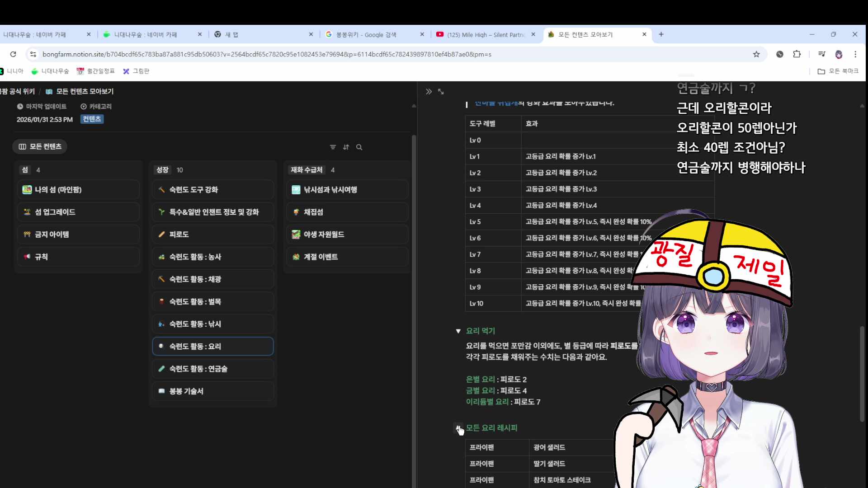This screenshot has width=868, height=488.
Task: Collapse the 요리 먹기 toggle section
Action: [x=458, y=331]
